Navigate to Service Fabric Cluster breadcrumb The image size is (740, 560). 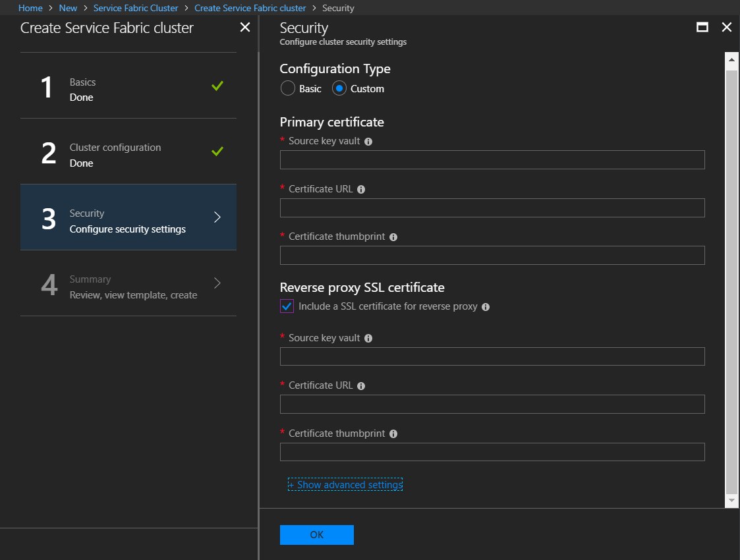pos(136,8)
